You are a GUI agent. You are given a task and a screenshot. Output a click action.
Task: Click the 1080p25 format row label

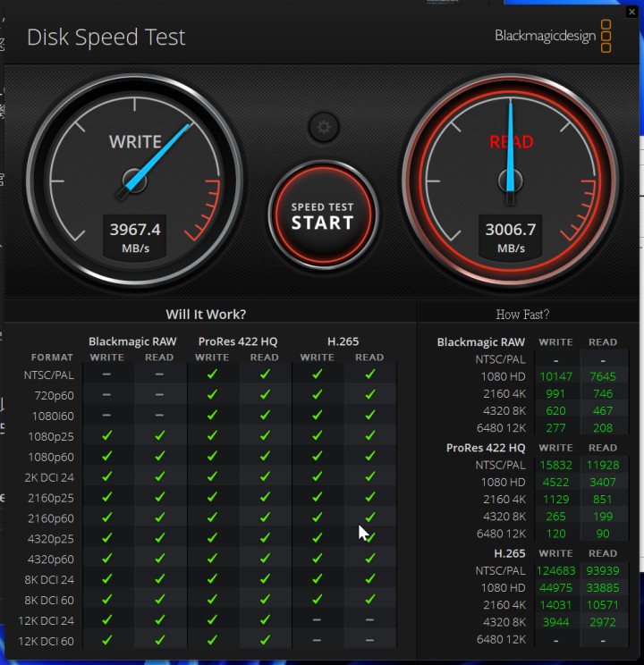[x=51, y=436]
